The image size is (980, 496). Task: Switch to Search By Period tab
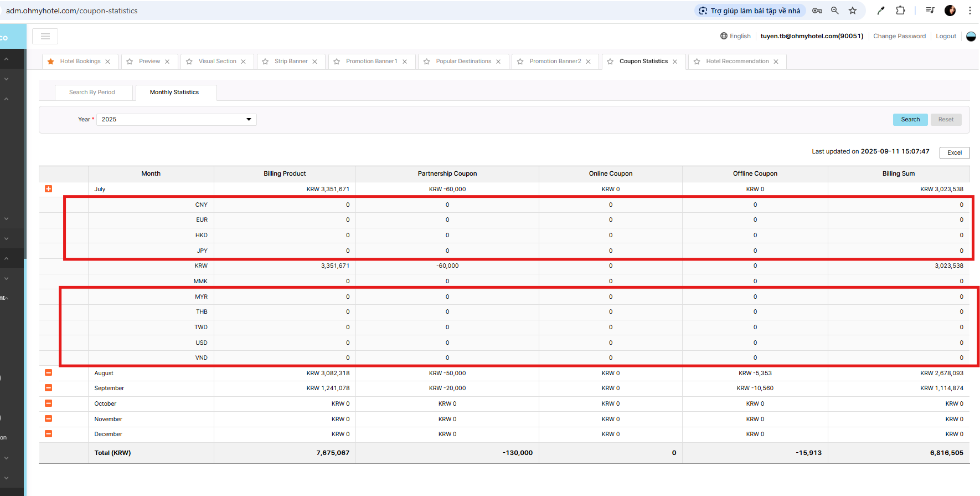[92, 93]
